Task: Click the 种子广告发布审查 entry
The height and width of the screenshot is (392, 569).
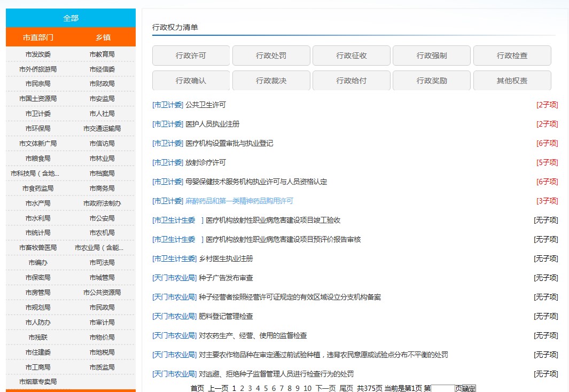Action: (225, 278)
